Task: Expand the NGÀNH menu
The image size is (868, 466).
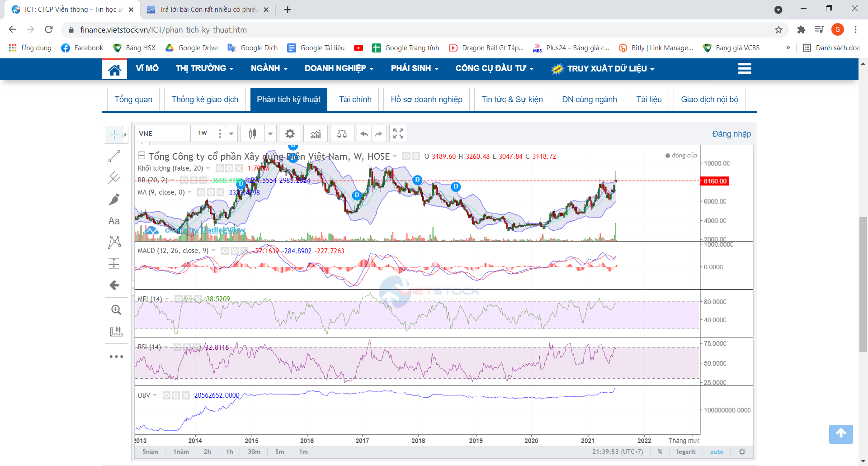Action: [269, 68]
